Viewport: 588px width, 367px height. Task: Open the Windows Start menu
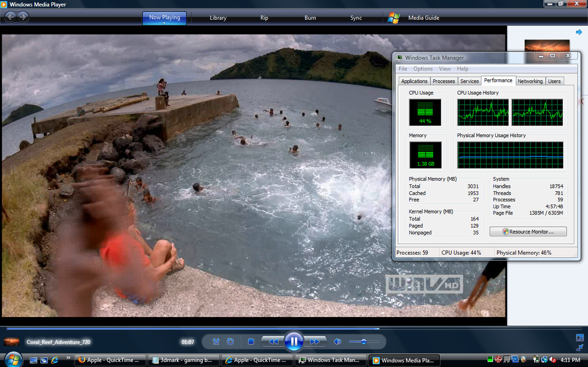(13, 360)
